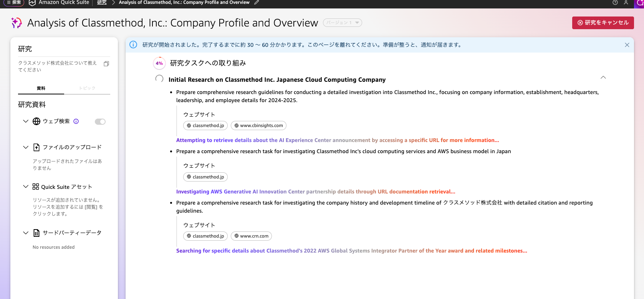Viewport: 644px width, 299px height.
Task: Collapse the Initial Research section with chevron
Action: 603,78
